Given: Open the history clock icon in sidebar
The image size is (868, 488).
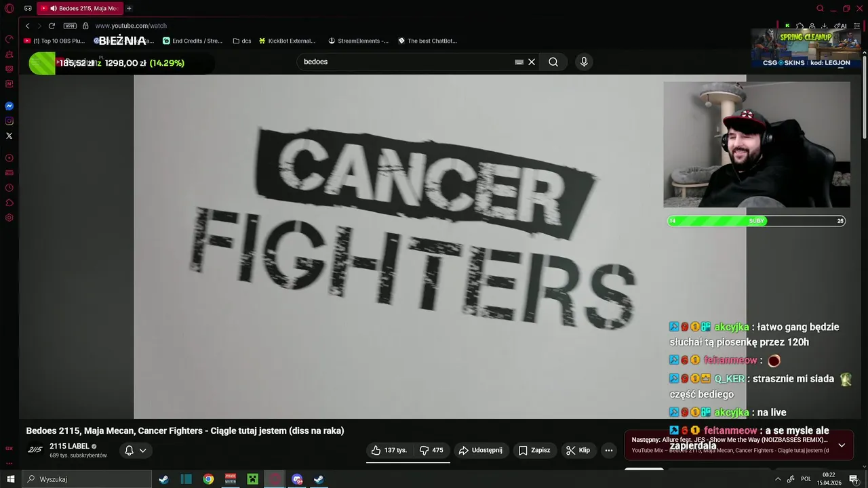Looking at the screenshot, I should [x=9, y=188].
